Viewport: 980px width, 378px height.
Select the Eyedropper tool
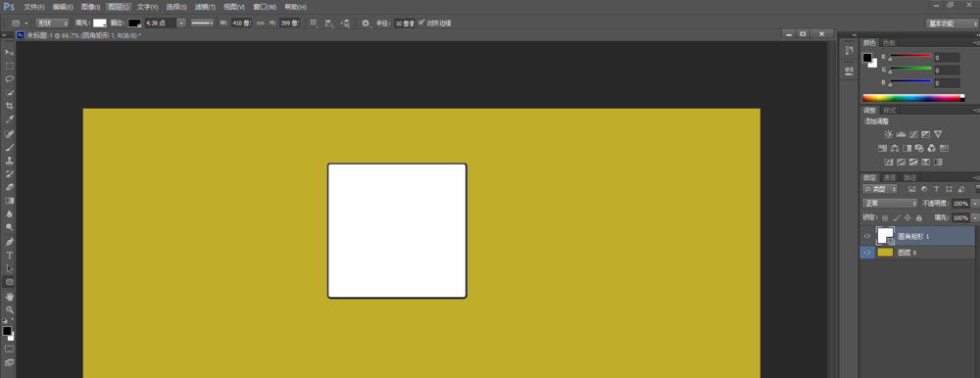pyautogui.click(x=10, y=119)
